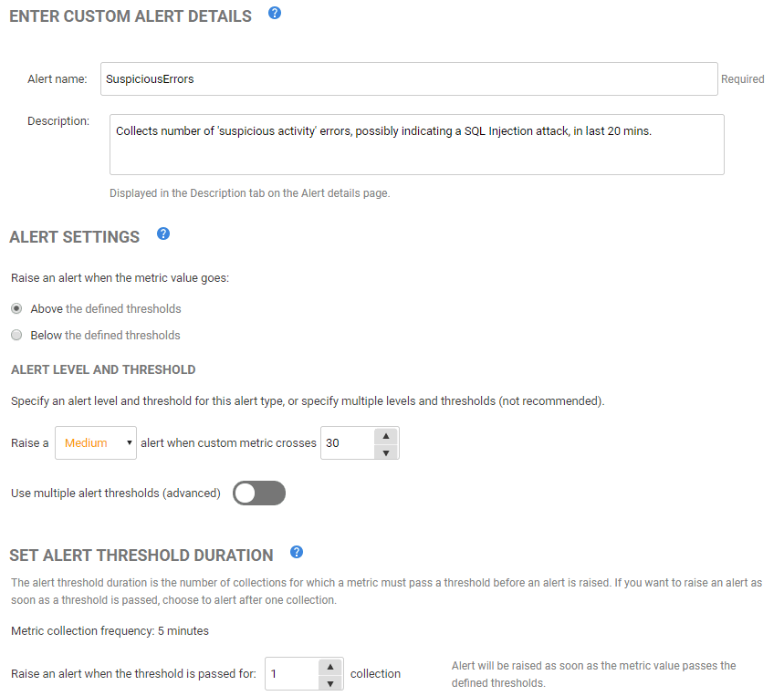Click the dropdown arrow next to Medium
This screenshot has width=784, height=696.
[x=129, y=442]
